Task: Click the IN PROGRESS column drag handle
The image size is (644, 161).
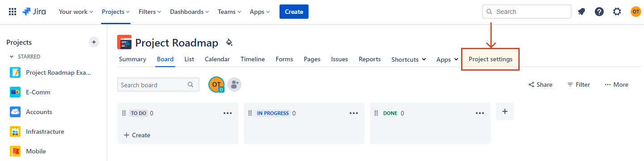Action: 250,113
